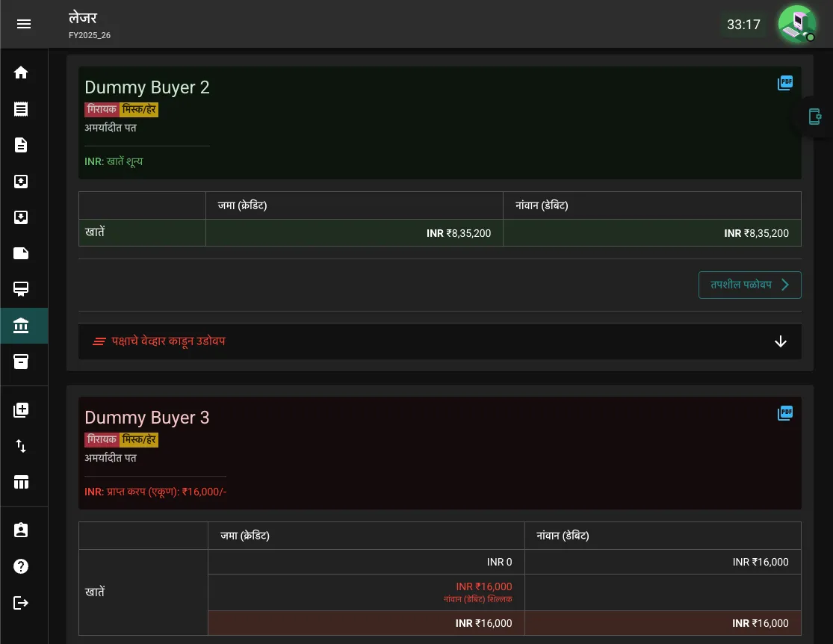Click the तपशील पळोवप details button
The image size is (833, 644).
coord(749,285)
